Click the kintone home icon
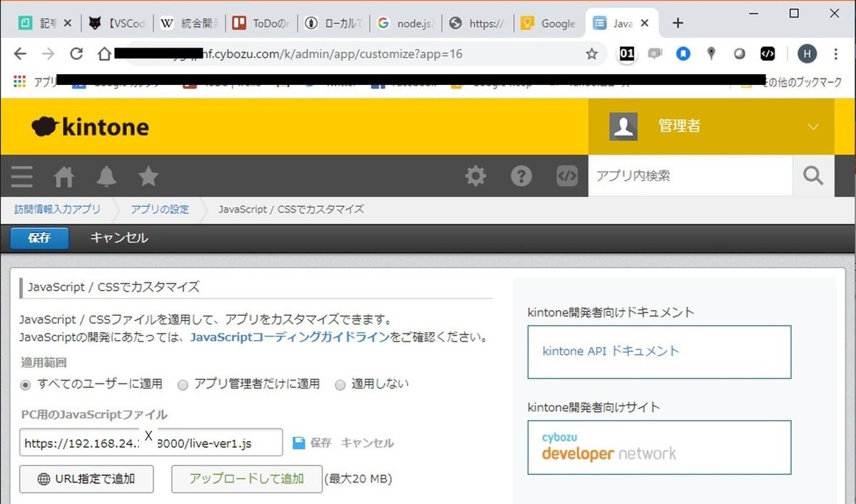 (x=63, y=176)
